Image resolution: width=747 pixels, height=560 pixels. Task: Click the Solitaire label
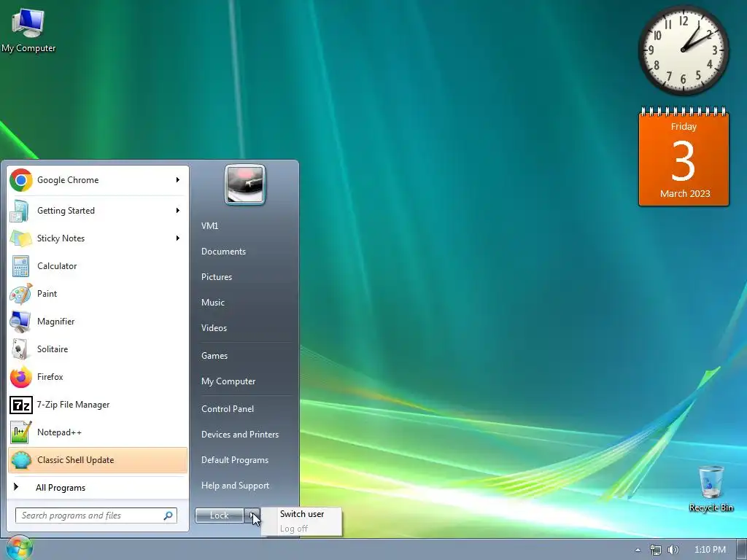[53, 349]
